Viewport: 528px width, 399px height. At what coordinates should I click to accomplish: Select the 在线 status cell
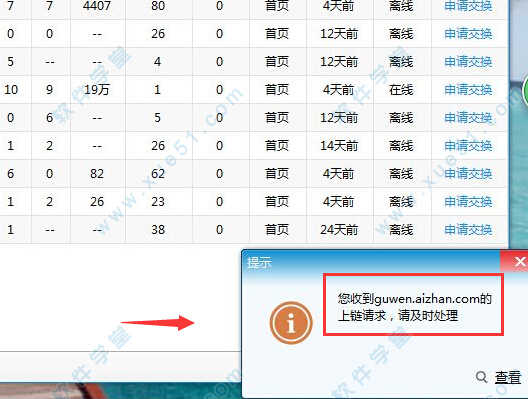coord(401,90)
